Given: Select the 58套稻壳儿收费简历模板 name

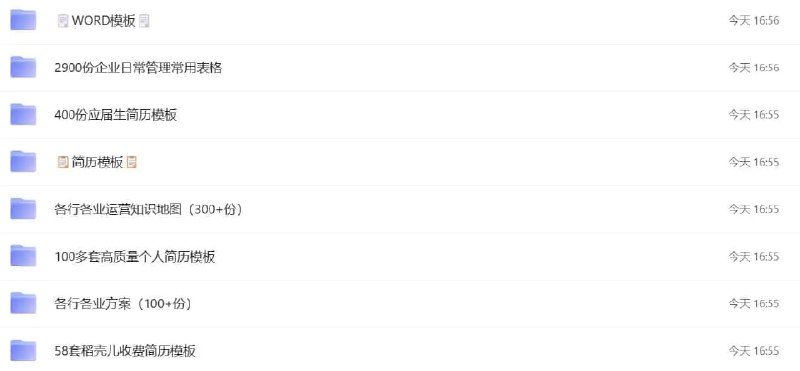Looking at the screenshot, I should (125, 351).
